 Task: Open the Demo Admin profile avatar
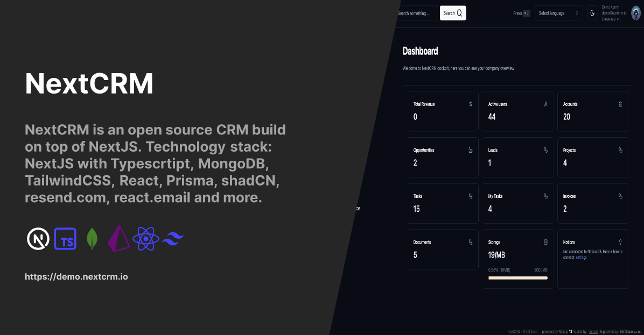635,12
